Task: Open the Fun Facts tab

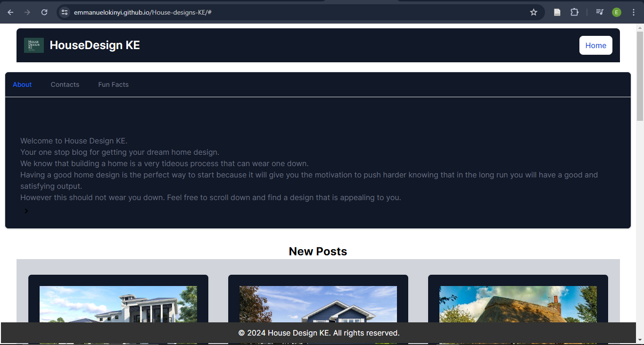Action: coord(113,84)
